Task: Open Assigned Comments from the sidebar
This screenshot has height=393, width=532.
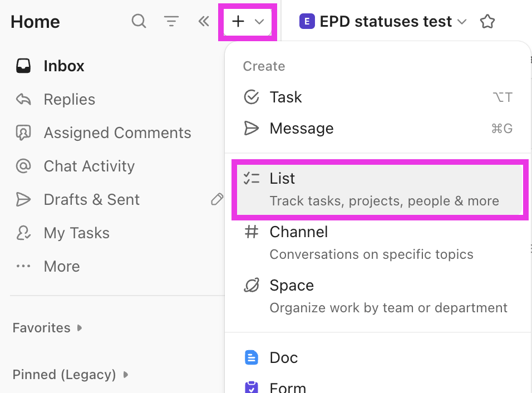Action: 117,132
